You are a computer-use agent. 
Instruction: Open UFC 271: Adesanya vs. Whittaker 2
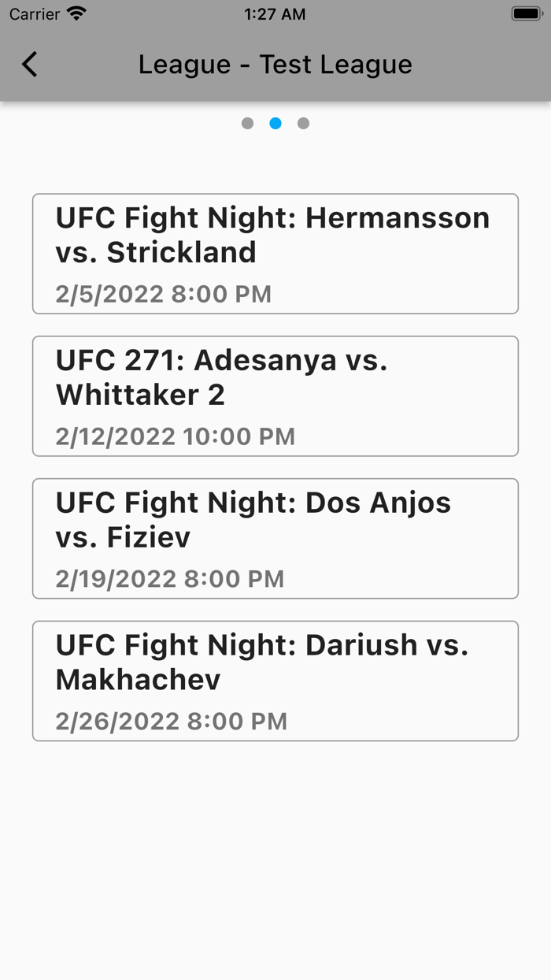click(275, 395)
